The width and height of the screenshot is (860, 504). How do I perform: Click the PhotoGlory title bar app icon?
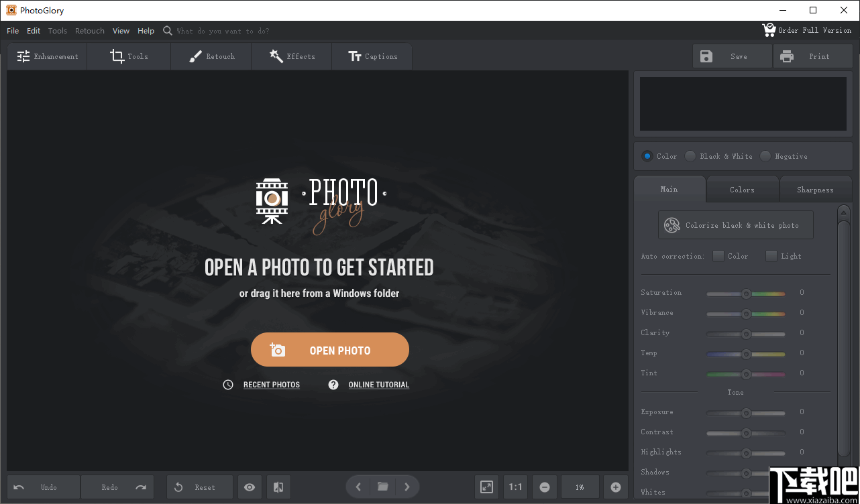[x=11, y=10]
